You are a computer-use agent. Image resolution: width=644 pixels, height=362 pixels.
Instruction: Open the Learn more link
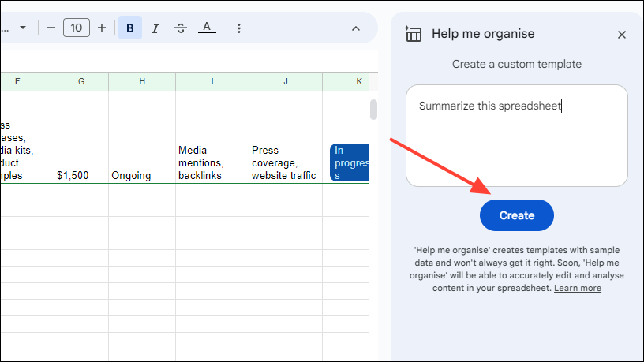(x=577, y=288)
